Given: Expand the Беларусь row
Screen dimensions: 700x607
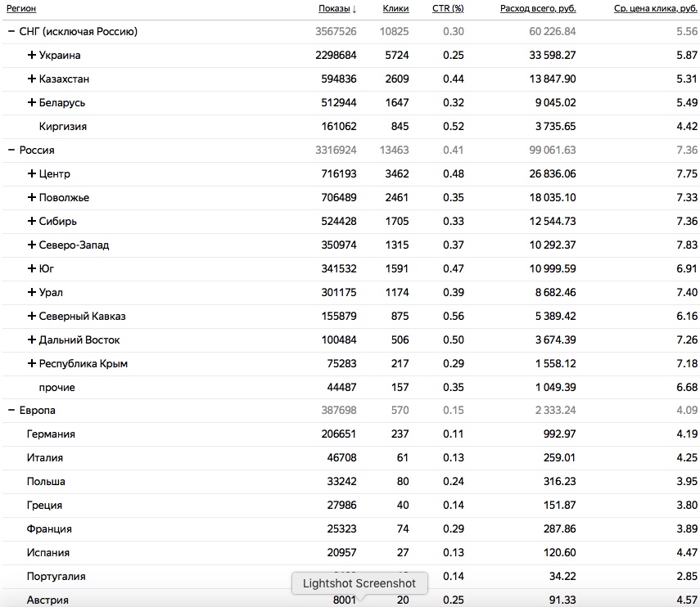Looking at the screenshot, I should click(32, 102).
